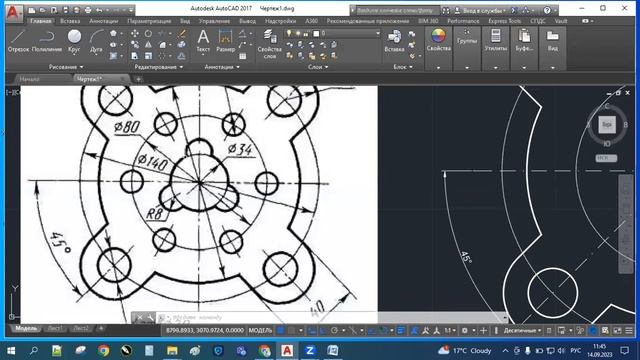This screenshot has width=640, height=360.
Task: Toggle the layer lock icon in layer dropdown
Action: point(306,33)
